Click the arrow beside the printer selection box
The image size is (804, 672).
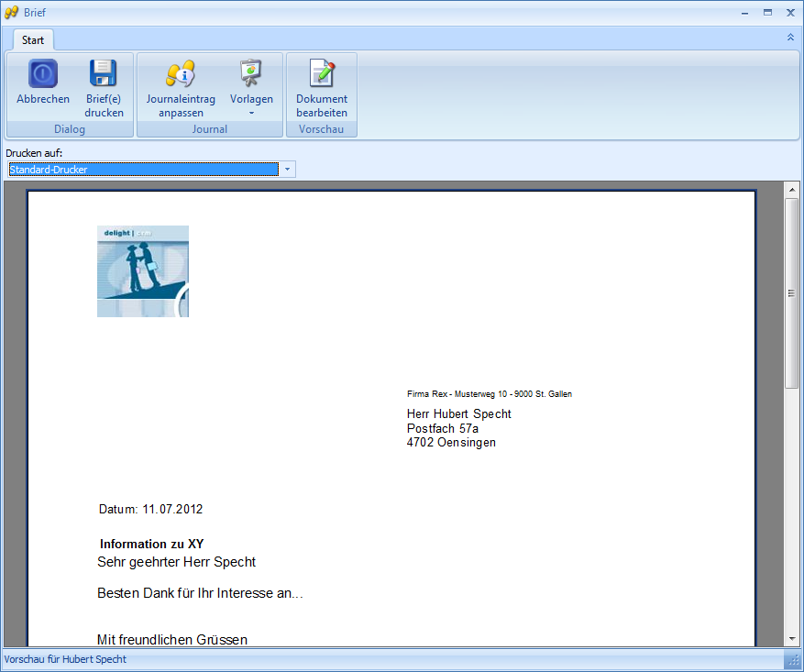pos(287,170)
